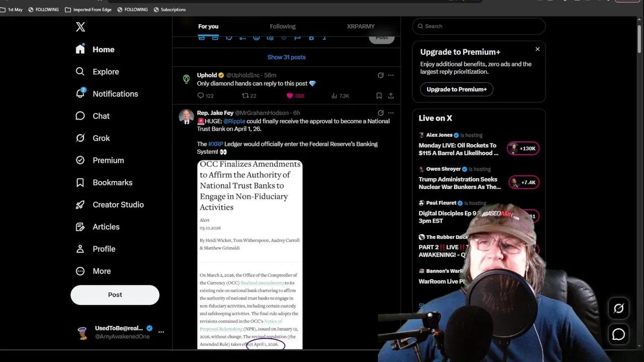Click the Creator Studio rocket icon
The height and width of the screenshot is (362, 644).
(x=80, y=205)
